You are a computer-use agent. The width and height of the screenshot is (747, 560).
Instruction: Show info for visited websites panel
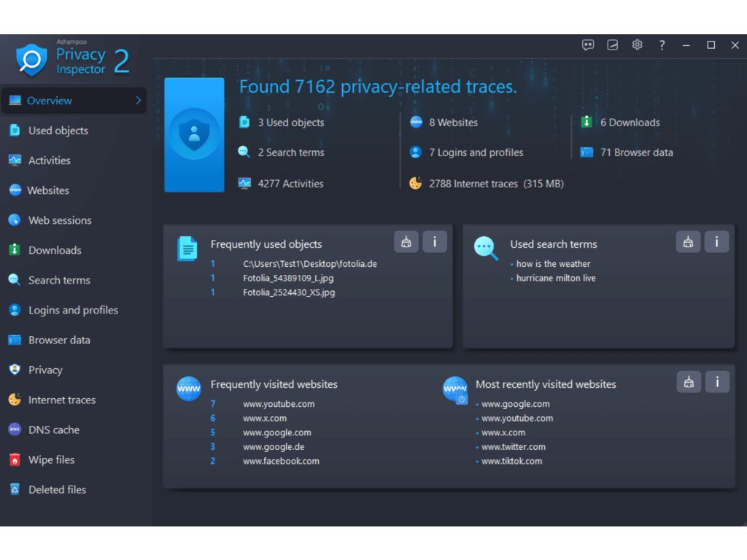click(717, 382)
